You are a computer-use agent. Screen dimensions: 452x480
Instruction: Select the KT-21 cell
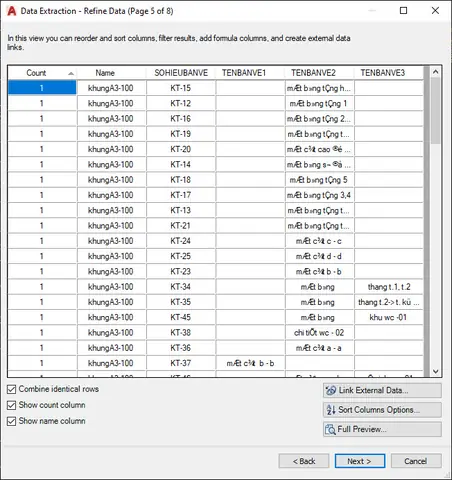pos(181,226)
